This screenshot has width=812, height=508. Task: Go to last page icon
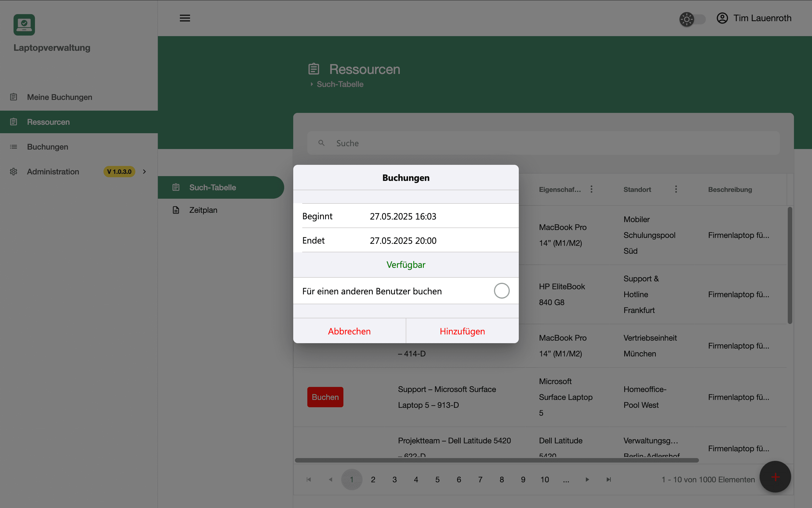point(609,479)
